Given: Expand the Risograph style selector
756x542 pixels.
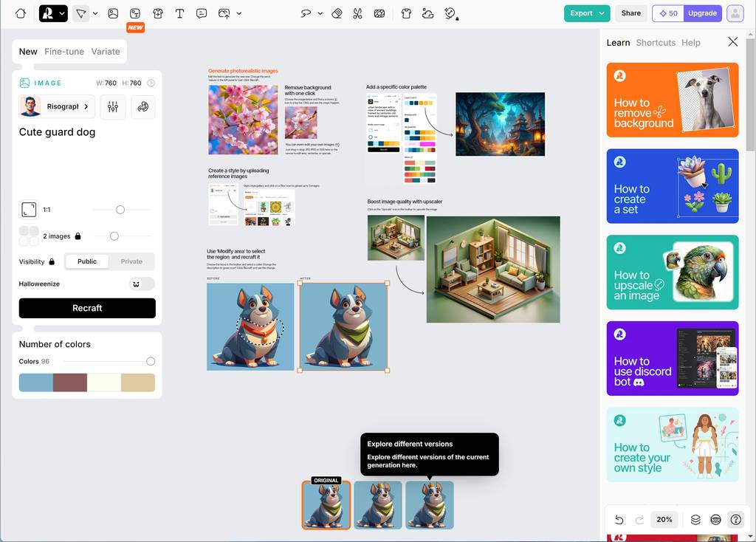Looking at the screenshot, I should (x=57, y=107).
